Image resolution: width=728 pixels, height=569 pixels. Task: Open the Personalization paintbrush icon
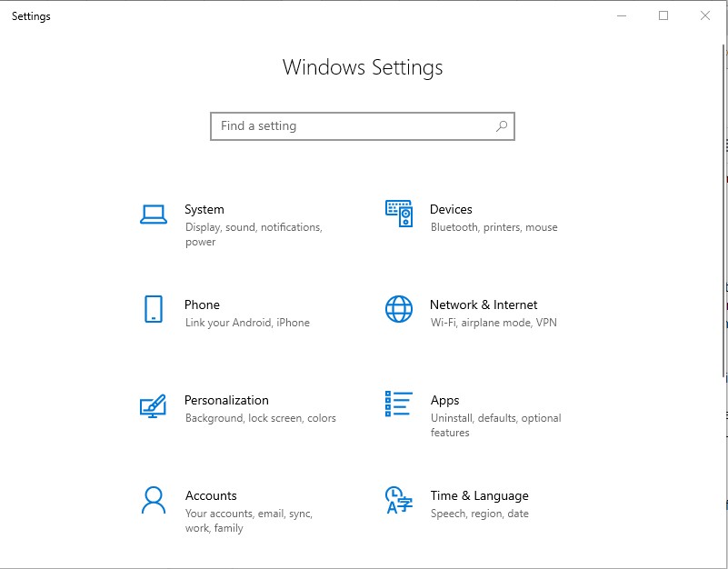tap(154, 406)
